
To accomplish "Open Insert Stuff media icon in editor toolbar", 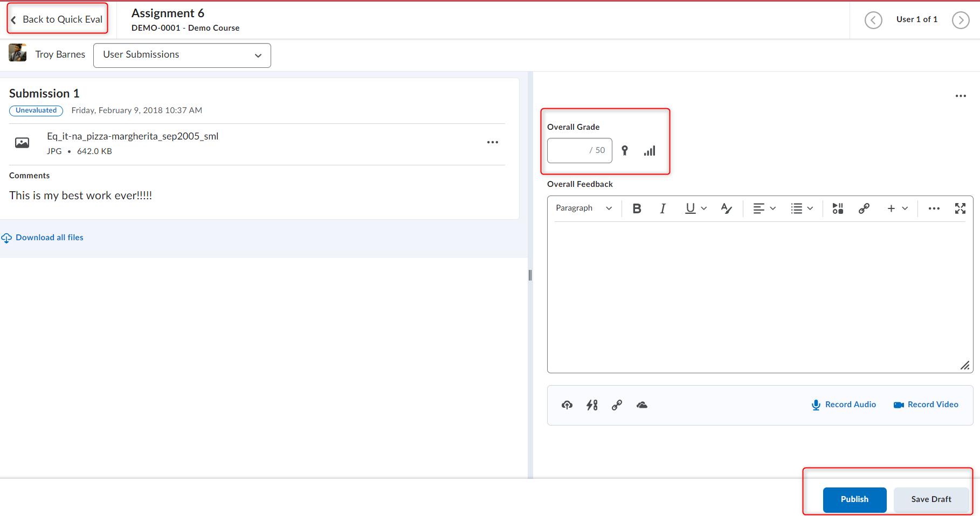I will (x=838, y=208).
